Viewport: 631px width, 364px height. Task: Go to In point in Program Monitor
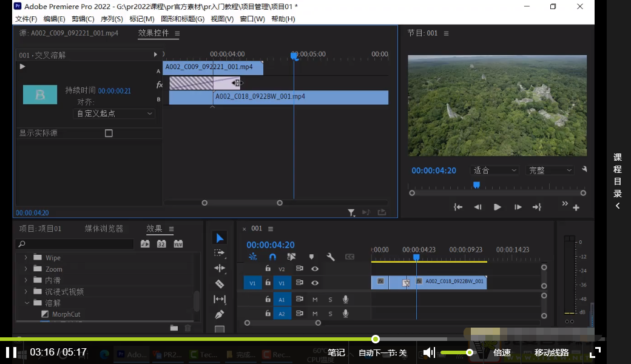tap(458, 207)
